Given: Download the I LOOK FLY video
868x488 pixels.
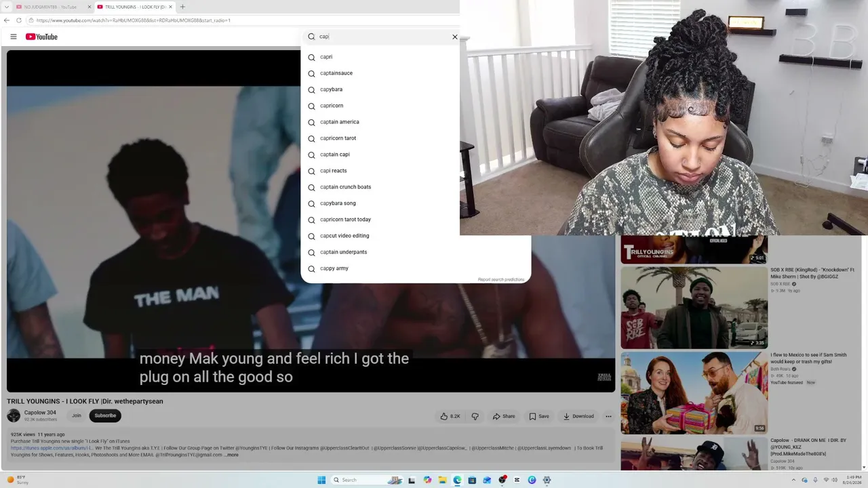Looking at the screenshot, I should click(x=578, y=416).
